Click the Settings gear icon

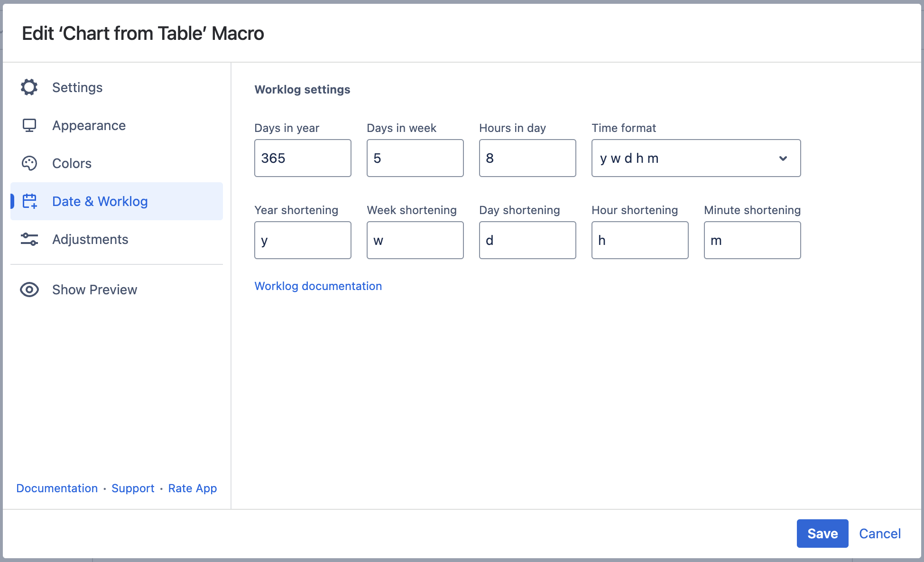(29, 87)
